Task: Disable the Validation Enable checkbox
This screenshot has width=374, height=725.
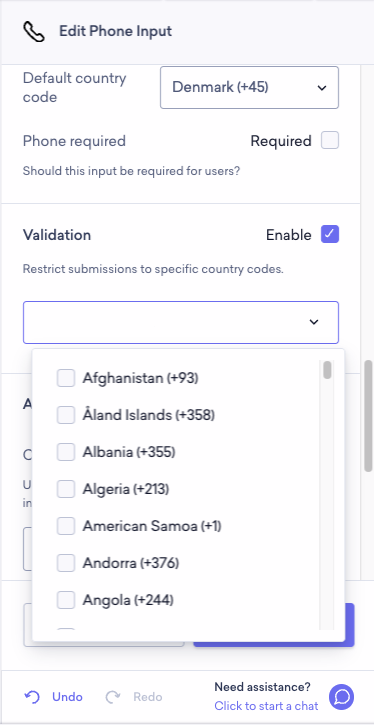Action: 330,234
